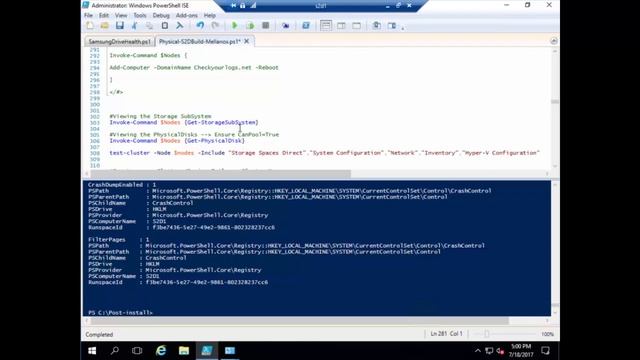Viewport: 640px width, 360px height.
Task: Show the Command Window toolbar icon
Action: point(377,26)
